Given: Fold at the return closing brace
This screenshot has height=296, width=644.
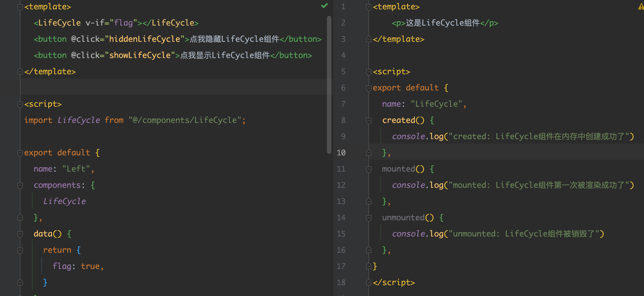Looking at the screenshot, I should 20,282.
